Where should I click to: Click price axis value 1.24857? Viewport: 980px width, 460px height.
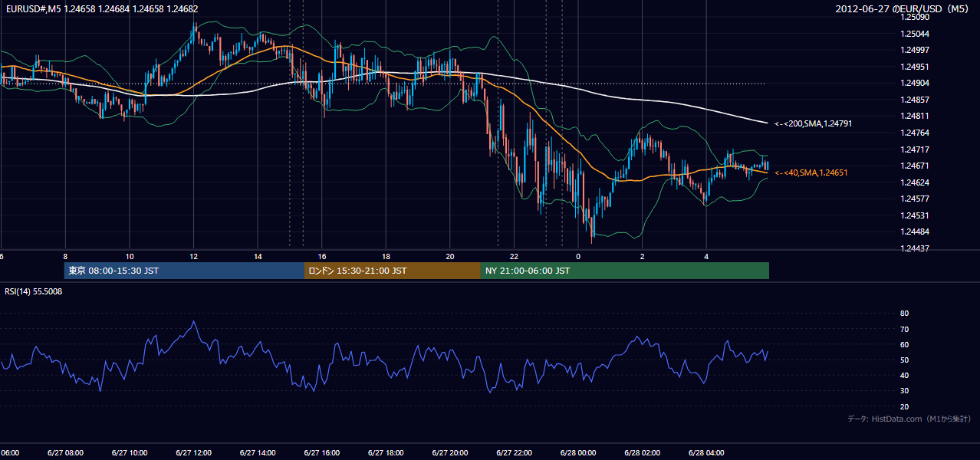914,100
